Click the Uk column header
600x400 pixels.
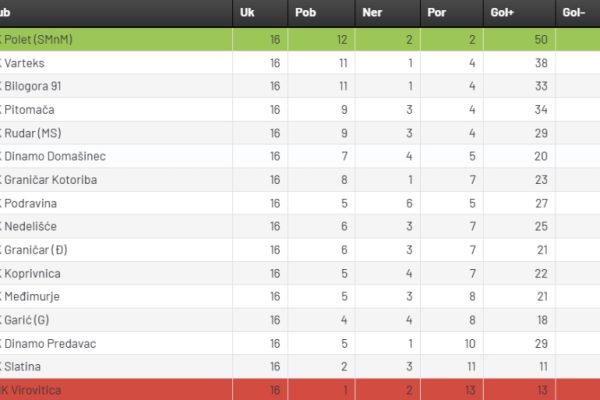247,13
